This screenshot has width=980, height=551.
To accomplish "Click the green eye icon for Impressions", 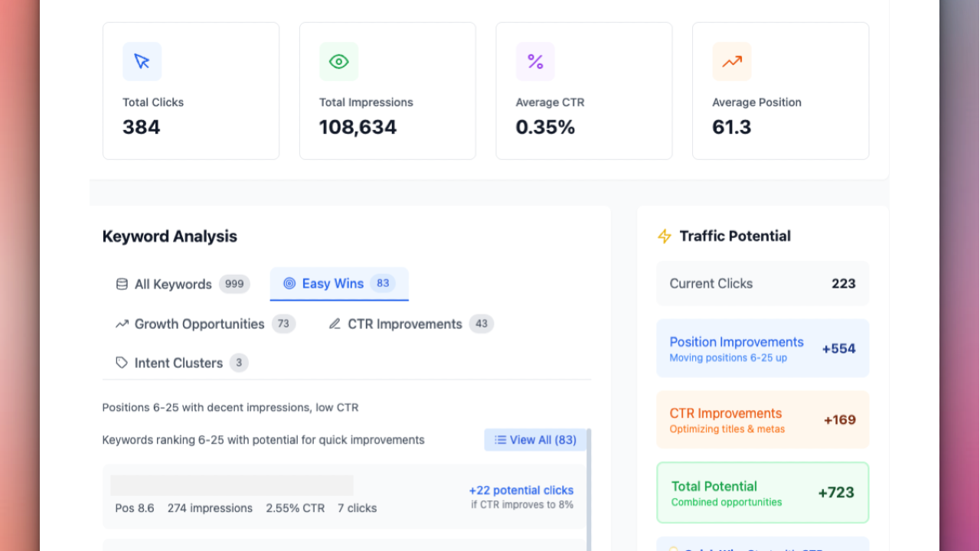I will click(x=338, y=61).
